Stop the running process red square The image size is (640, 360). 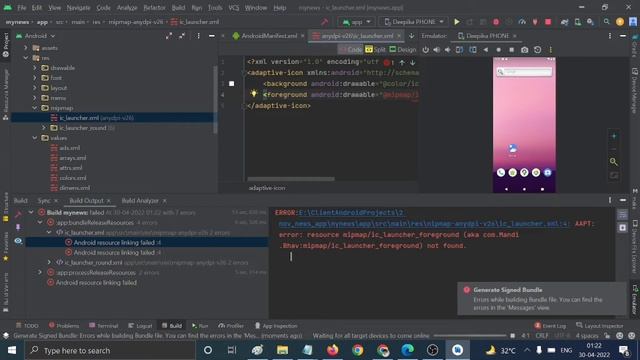pos(548,22)
